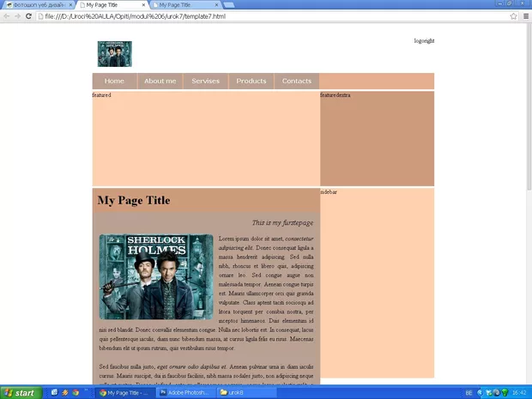Open a new browser tab
This screenshot has width=532, height=399.
coord(229,5)
